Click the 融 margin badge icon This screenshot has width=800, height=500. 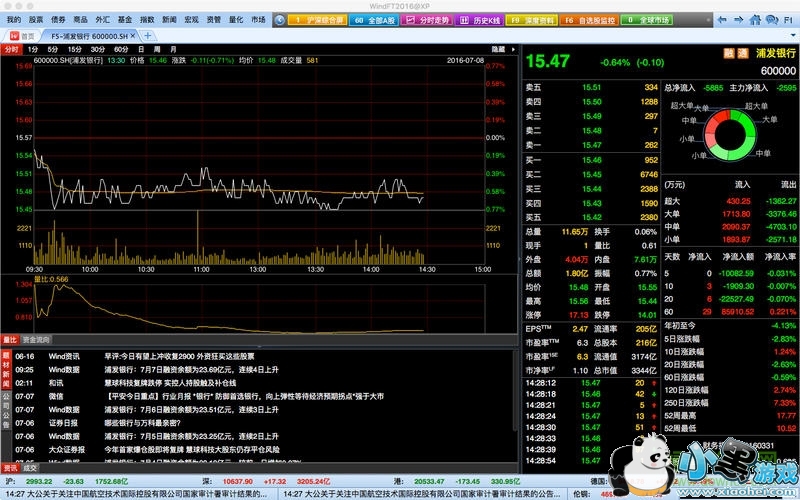(729, 53)
